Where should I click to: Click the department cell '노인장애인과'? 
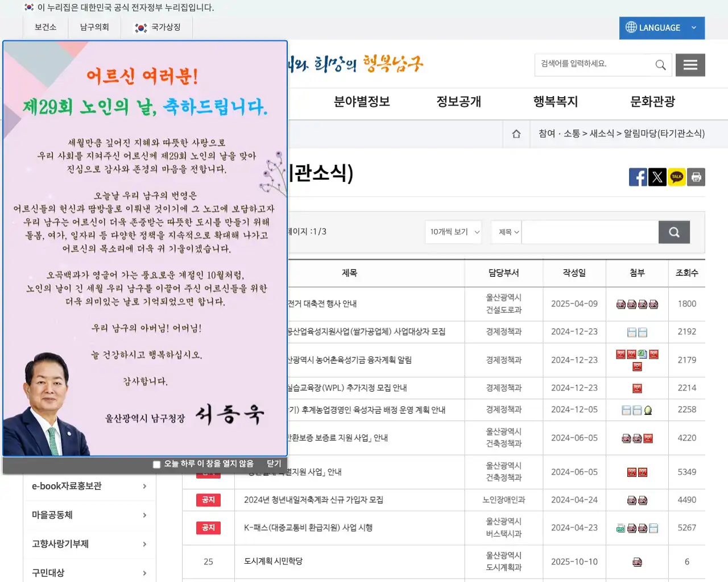(x=504, y=500)
